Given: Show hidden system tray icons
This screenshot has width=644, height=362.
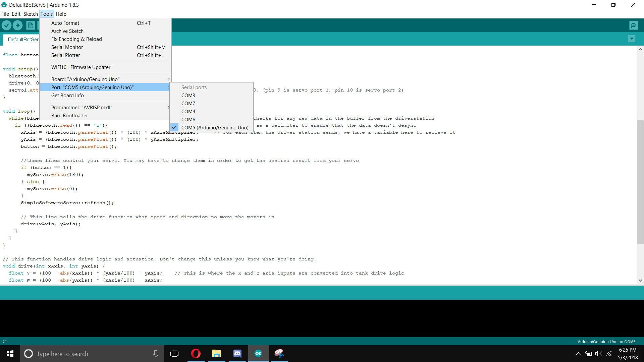Looking at the screenshot, I should pyautogui.click(x=579, y=354).
